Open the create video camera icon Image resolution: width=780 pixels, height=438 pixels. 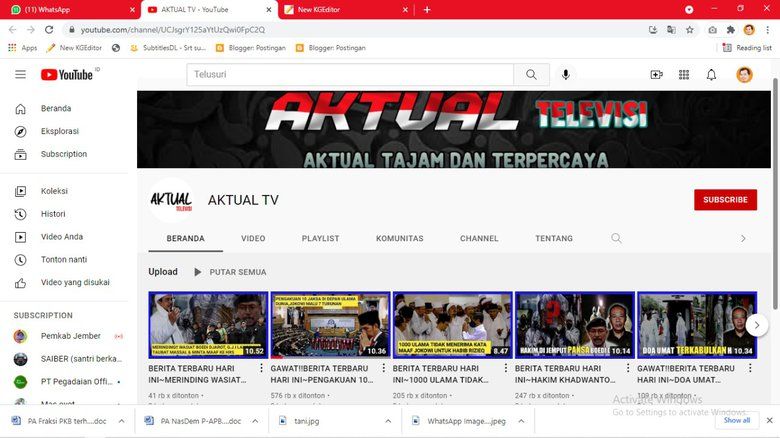coord(657,75)
